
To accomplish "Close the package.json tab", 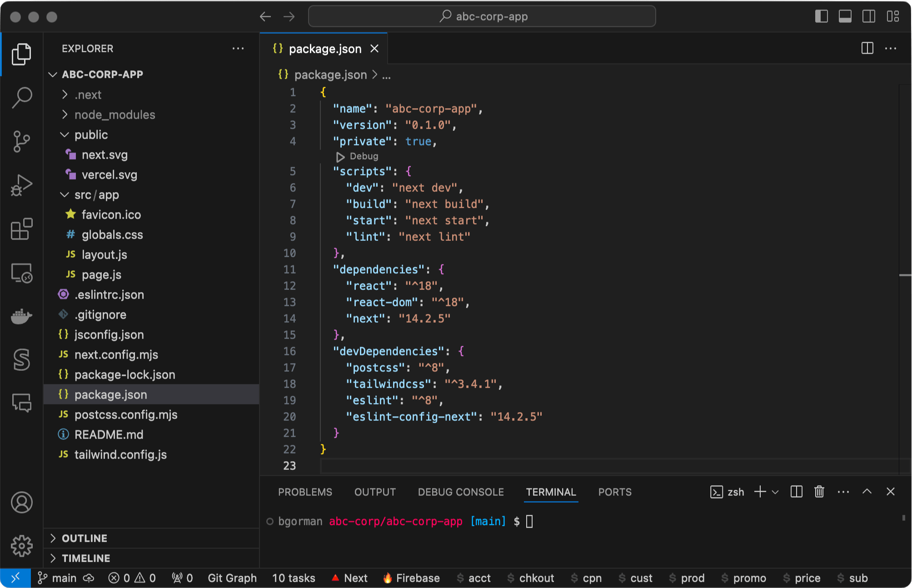I will click(x=374, y=49).
